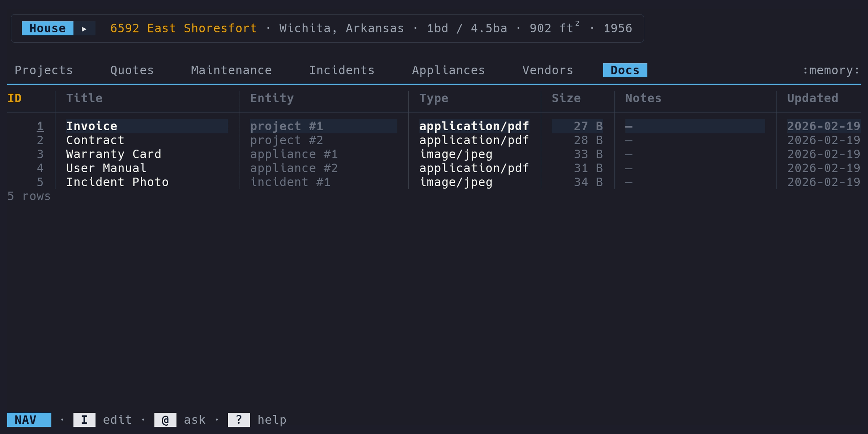Viewport: 868px width, 434px height.
Task: Expand the House triangle arrow
Action: pos(84,29)
